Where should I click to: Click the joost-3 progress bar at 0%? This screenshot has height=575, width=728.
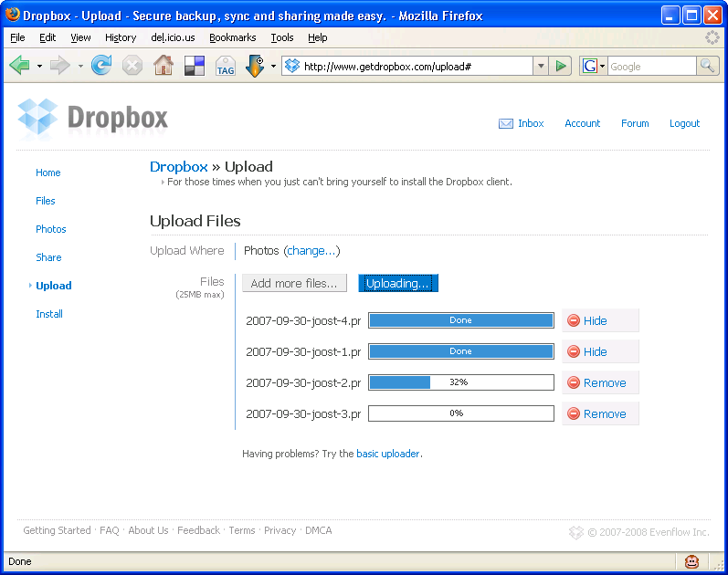(x=461, y=413)
